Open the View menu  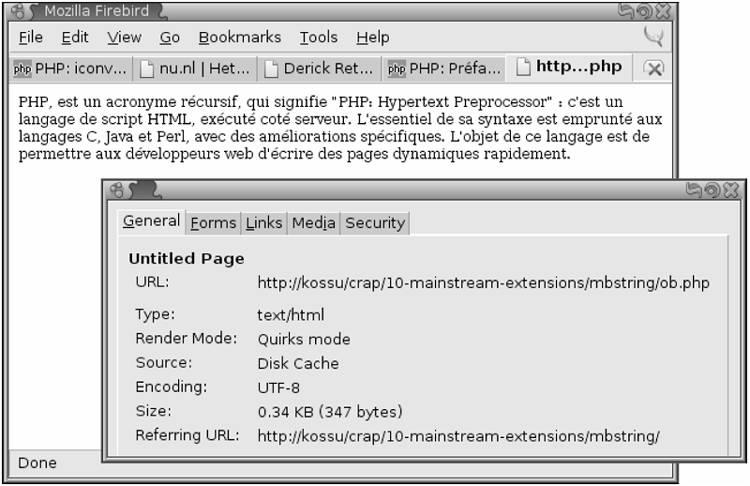pyautogui.click(x=124, y=37)
